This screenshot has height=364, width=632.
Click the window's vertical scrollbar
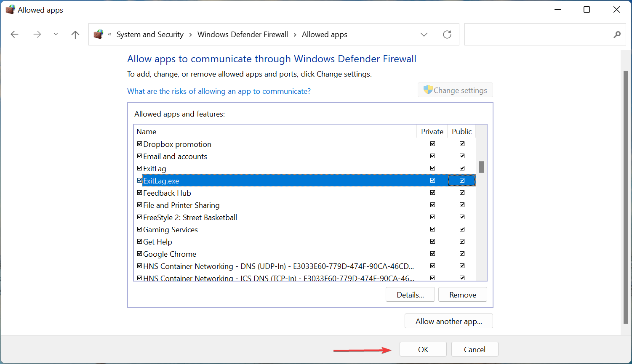coord(626,198)
